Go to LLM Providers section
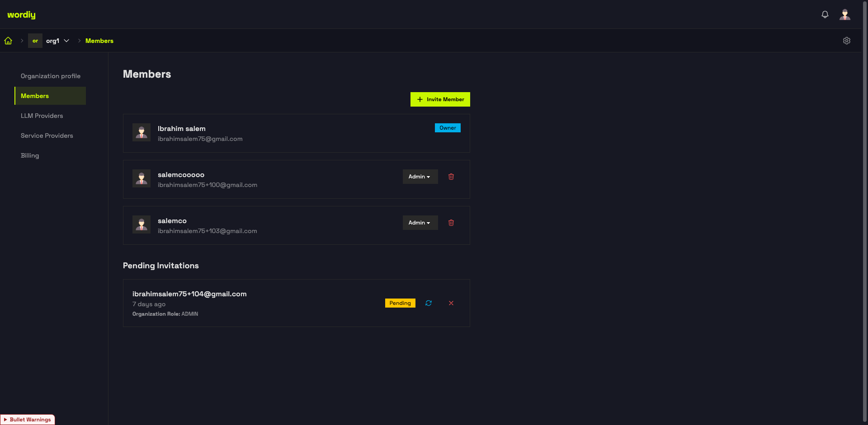Viewport: 868px width, 425px height. 42,116
